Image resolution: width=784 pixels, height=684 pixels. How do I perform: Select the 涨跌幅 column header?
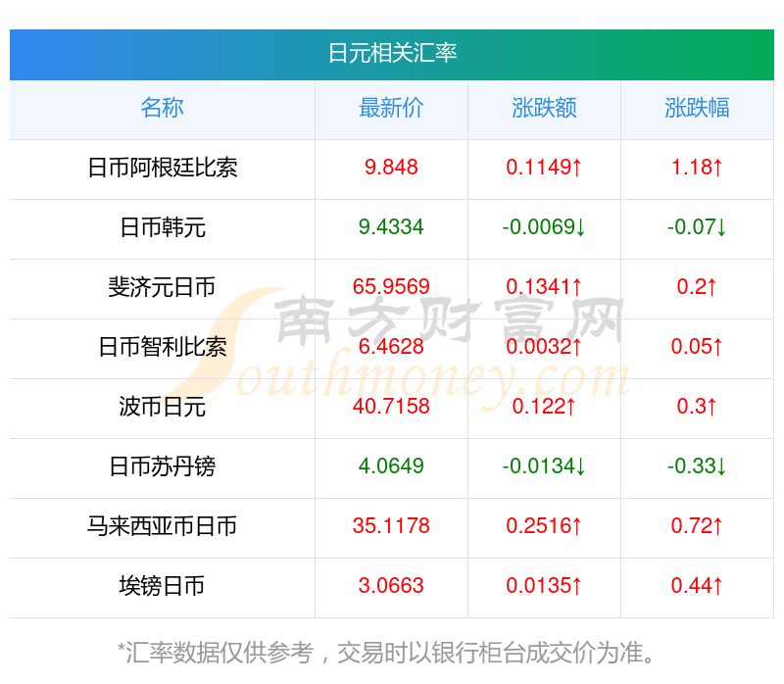697,108
